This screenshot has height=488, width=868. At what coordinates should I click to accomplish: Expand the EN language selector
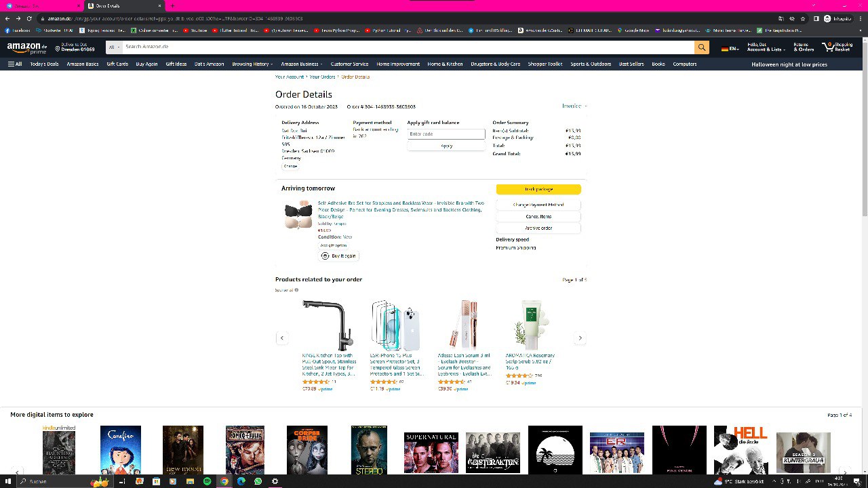tap(730, 49)
